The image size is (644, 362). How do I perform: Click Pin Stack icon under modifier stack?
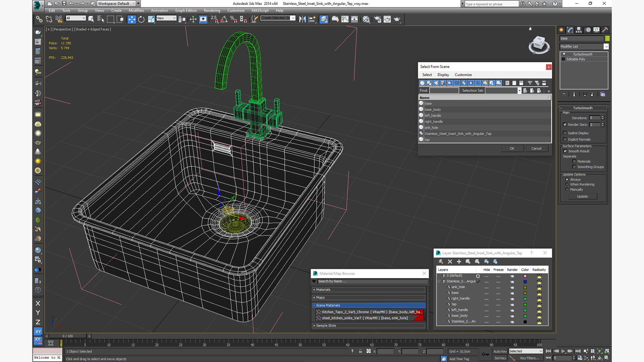[x=564, y=95]
